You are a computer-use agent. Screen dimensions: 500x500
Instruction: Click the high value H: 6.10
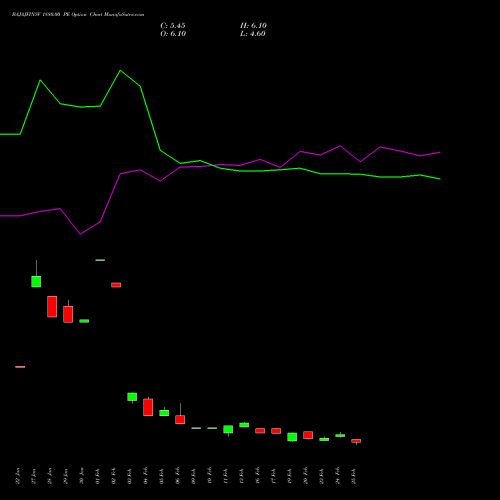[253, 26]
